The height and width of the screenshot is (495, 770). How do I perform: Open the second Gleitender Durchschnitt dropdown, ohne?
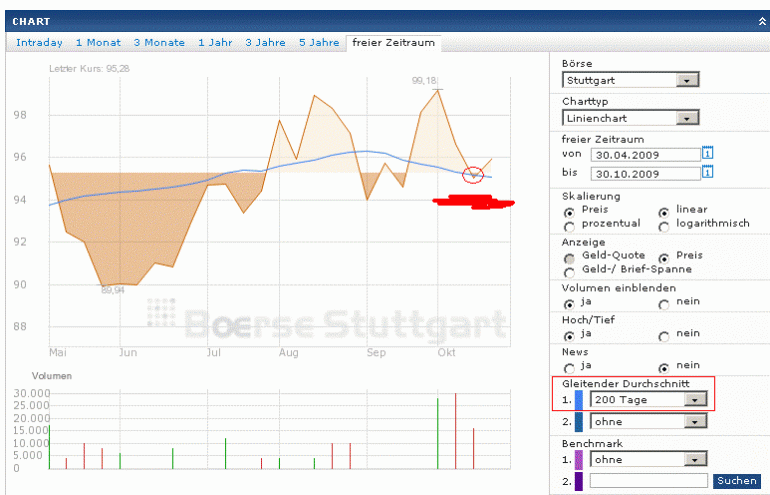pos(648,421)
